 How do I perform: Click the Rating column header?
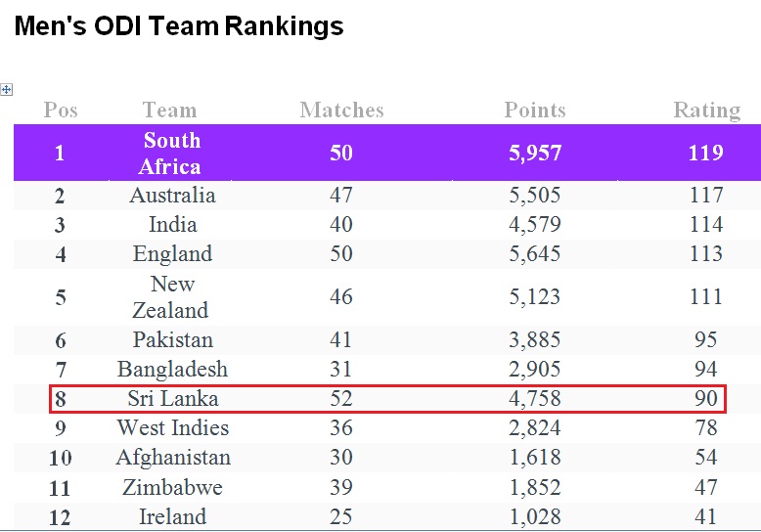tap(707, 111)
